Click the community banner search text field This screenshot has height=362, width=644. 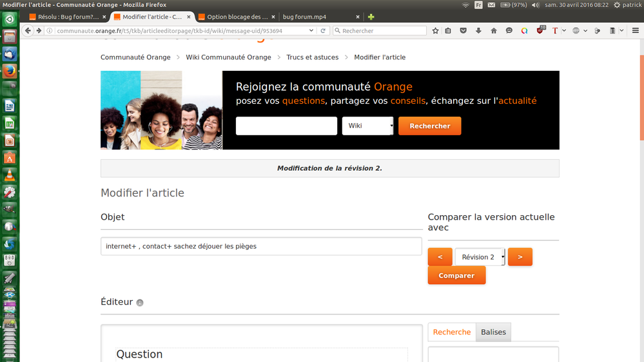pyautogui.click(x=286, y=126)
